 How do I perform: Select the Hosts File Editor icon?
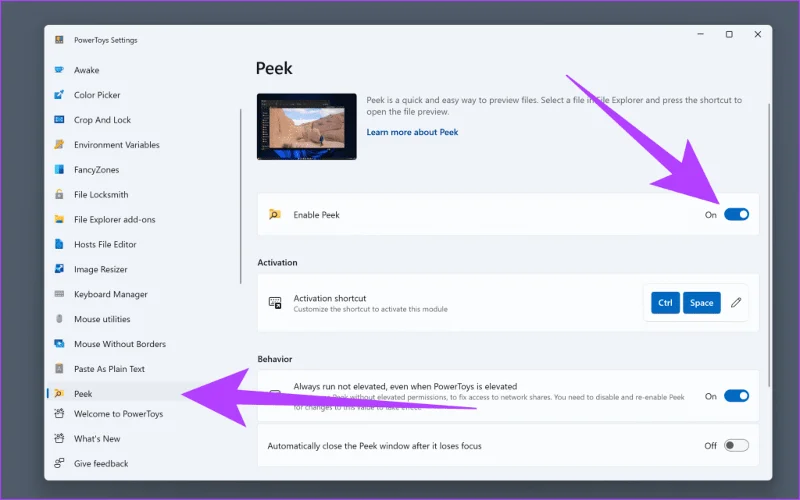pos(59,244)
